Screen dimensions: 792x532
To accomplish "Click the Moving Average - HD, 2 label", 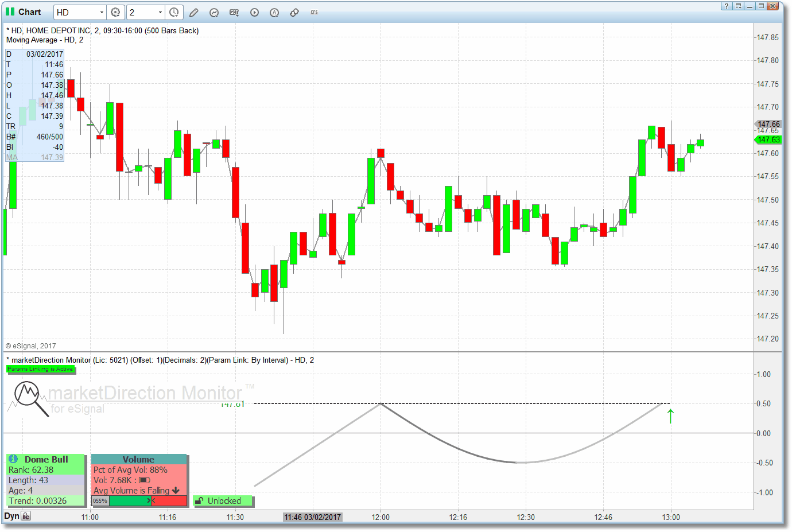I will coord(45,40).
